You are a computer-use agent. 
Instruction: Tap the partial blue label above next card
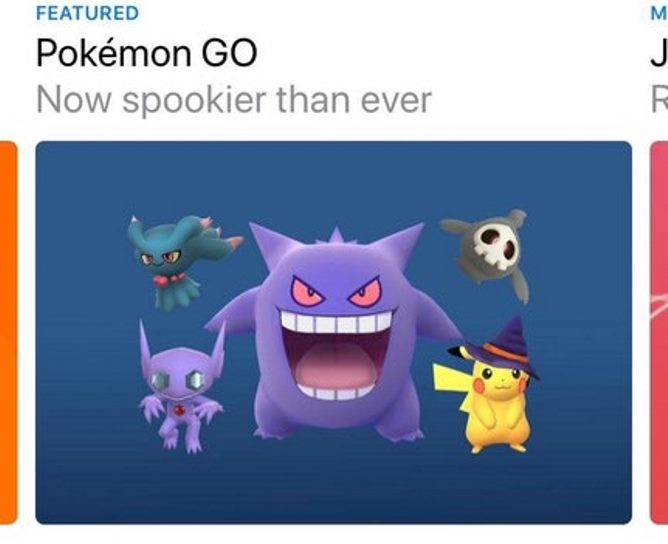coord(659,13)
